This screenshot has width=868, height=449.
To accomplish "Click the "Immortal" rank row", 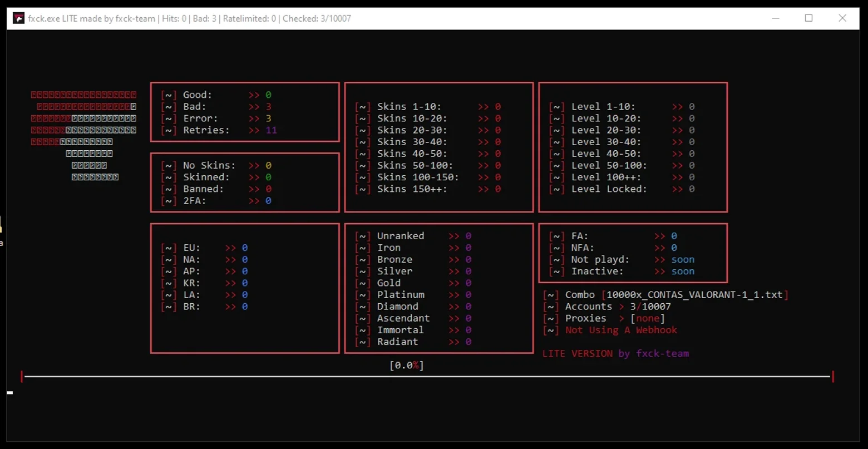I will coord(413,330).
